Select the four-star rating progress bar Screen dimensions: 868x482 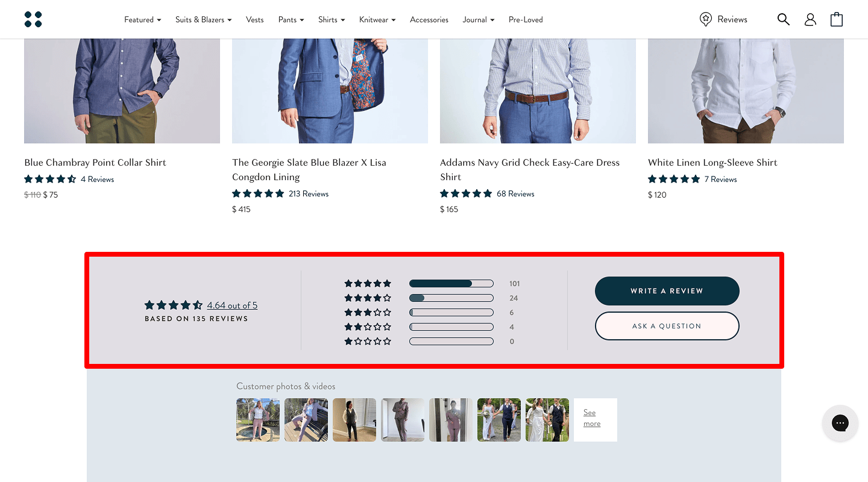[451, 298]
